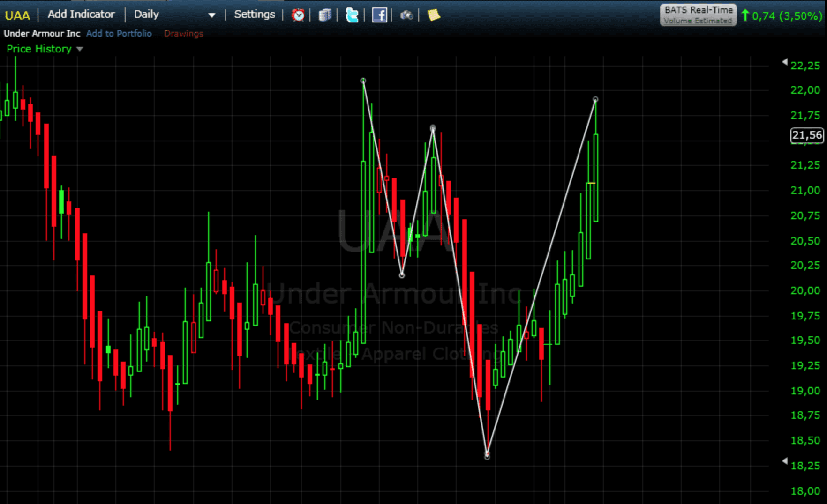Image resolution: width=827 pixels, height=504 pixels.
Task: Open the Add Indicator menu
Action: [x=81, y=15]
